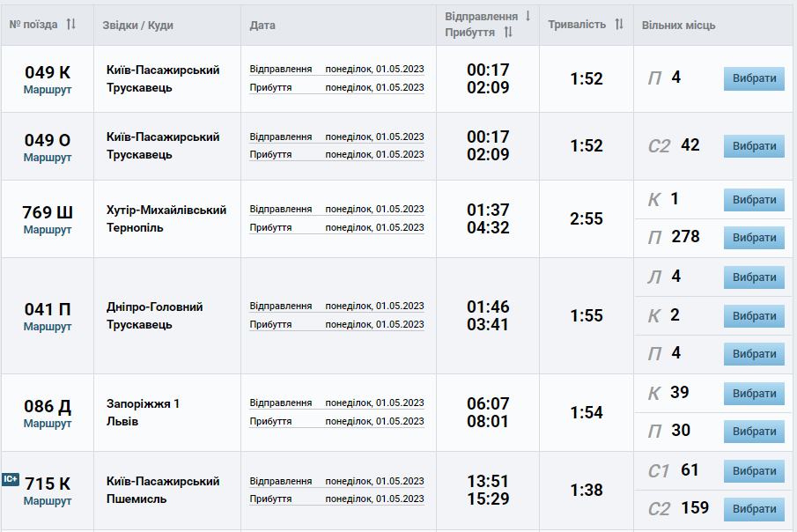Image resolution: width=797 pixels, height=532 pixels.
Task: Sort by arrival time arrows icon
Action: tap(508, 33)
